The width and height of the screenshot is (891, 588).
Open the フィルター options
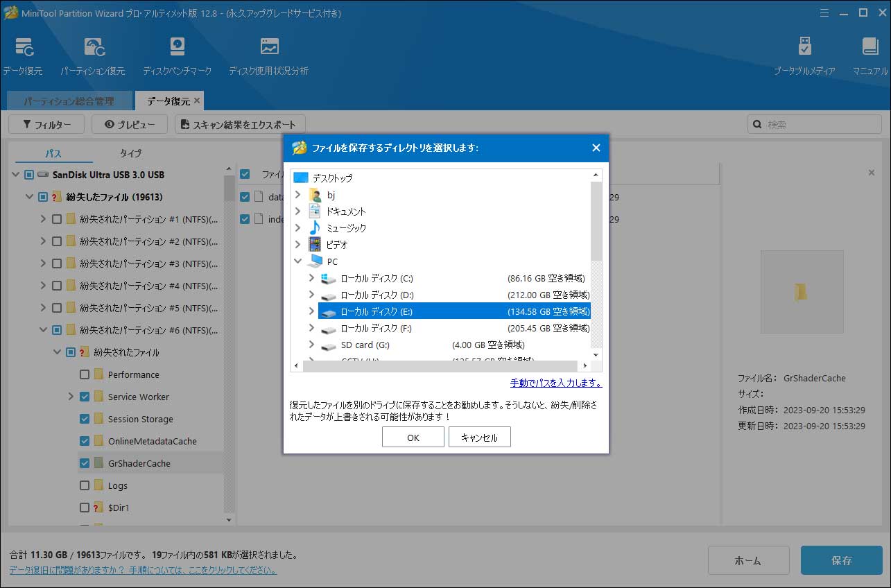[46, 124]
